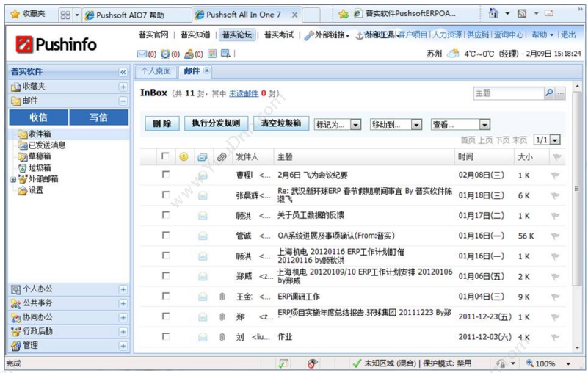Expand the 个人办公 sidebar section

click(x=123, y=289)
